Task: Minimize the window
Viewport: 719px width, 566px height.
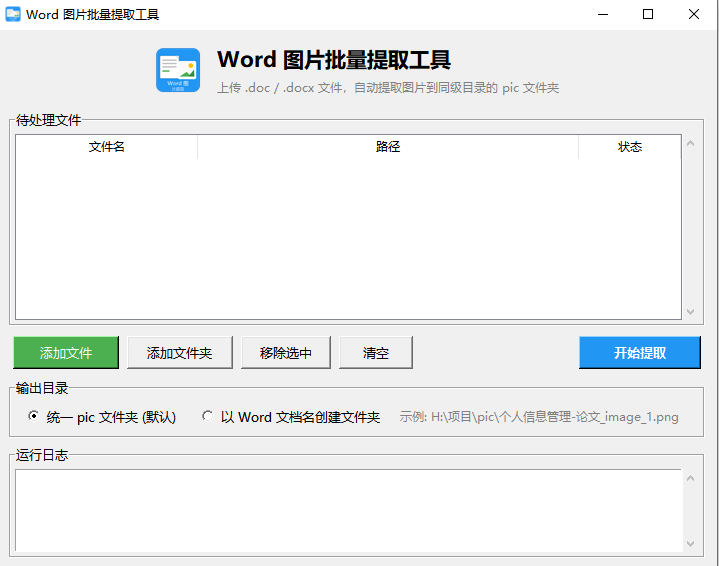Action: click(603, 15)
